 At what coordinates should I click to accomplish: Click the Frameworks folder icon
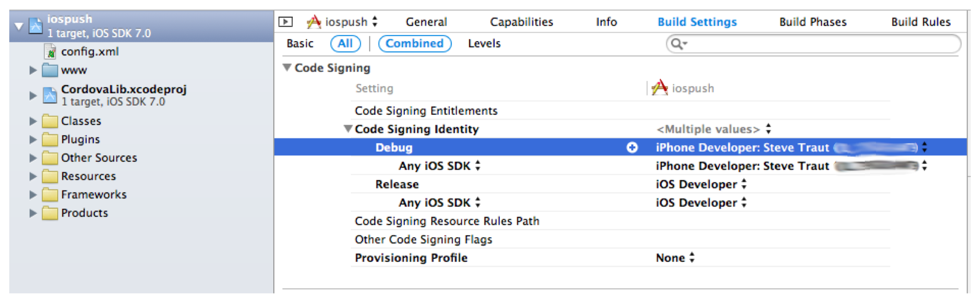(50, 195)
